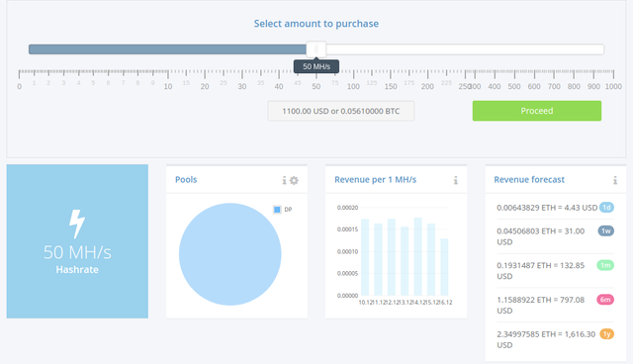Click the 150 mark on the scale
The height and width of the screenshot is (364, 633).
[391, 86]
